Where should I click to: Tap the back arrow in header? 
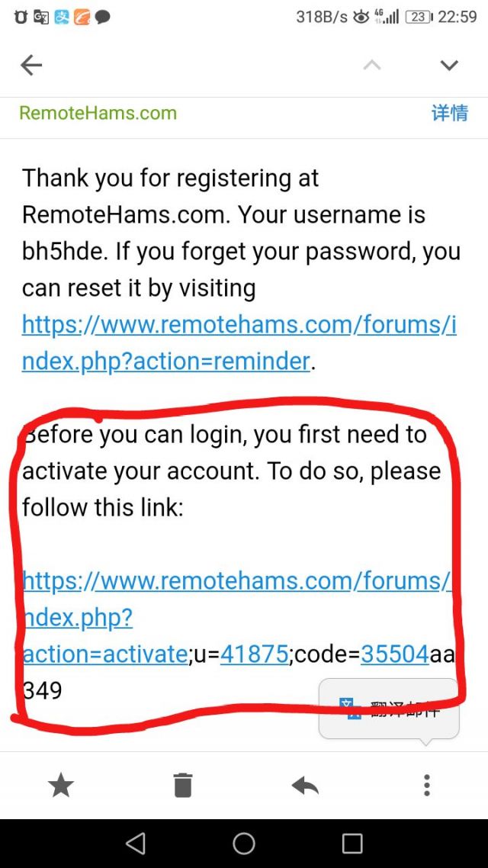31,66
